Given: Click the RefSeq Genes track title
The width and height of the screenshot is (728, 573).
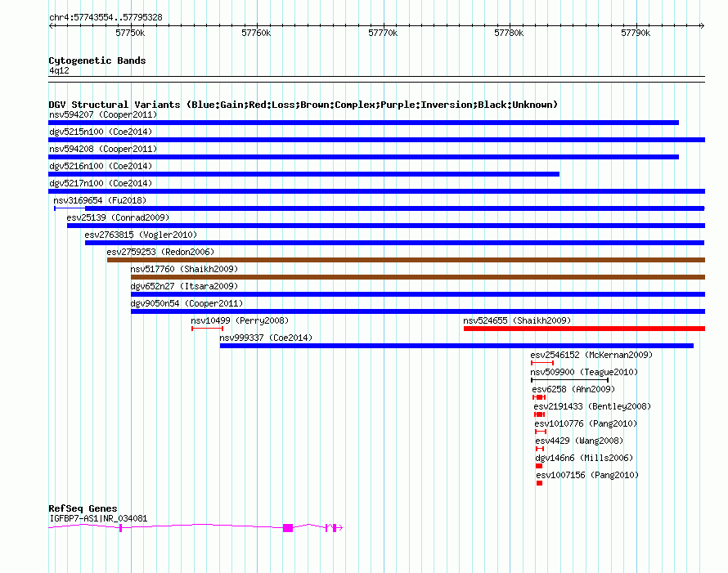Looking at the screenshot, I should (x=83, y=508).
